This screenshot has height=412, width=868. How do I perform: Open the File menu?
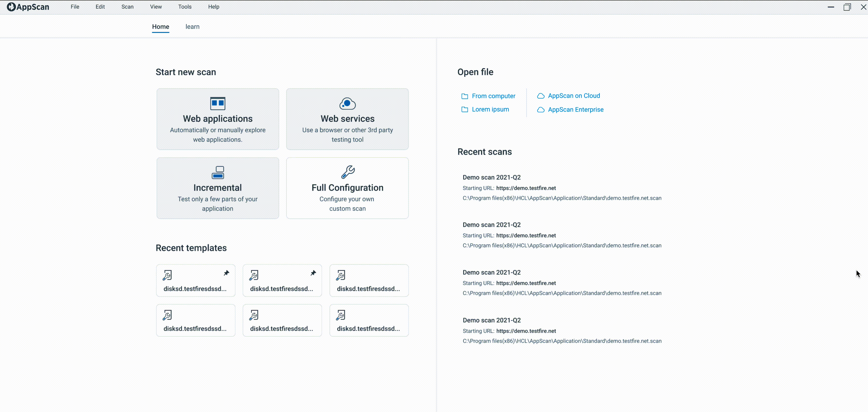tap(75, 7)
